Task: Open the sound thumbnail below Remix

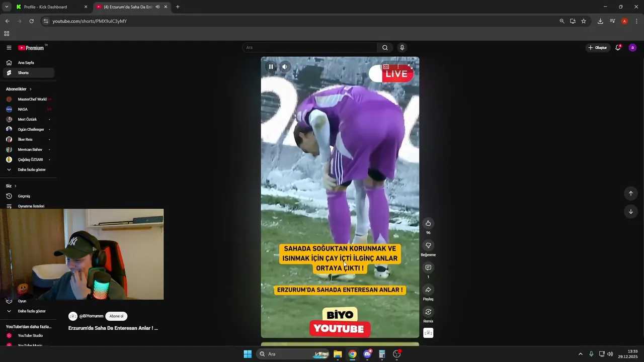Action: point(428,333)
